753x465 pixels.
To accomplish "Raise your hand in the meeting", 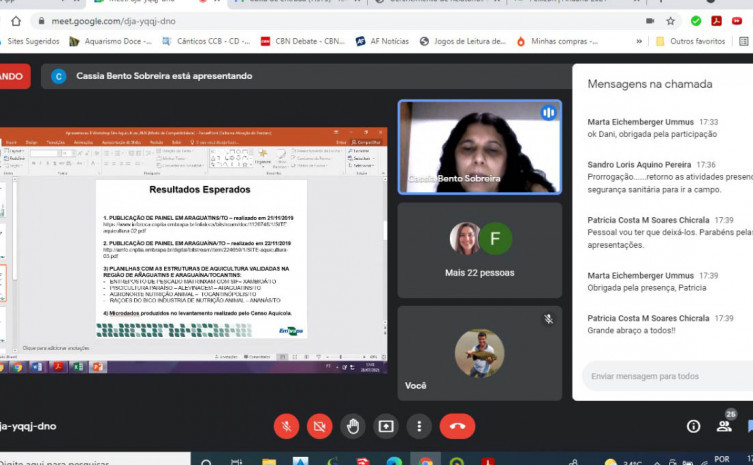I will tap(353, 426).
